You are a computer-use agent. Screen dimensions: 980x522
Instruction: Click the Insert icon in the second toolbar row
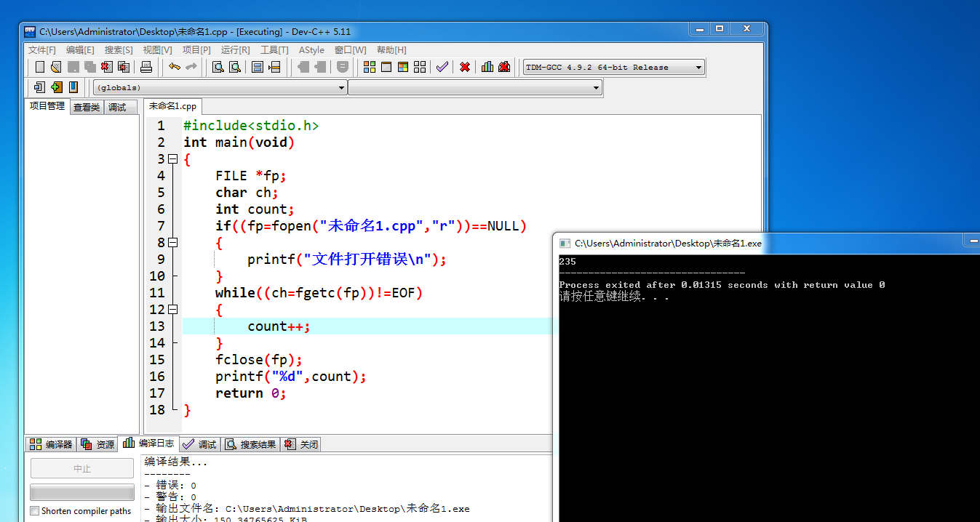[39, 87]
